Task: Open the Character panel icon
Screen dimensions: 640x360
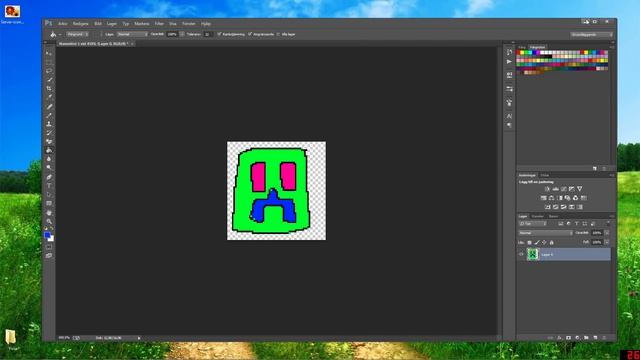Action: click(509, 116)
